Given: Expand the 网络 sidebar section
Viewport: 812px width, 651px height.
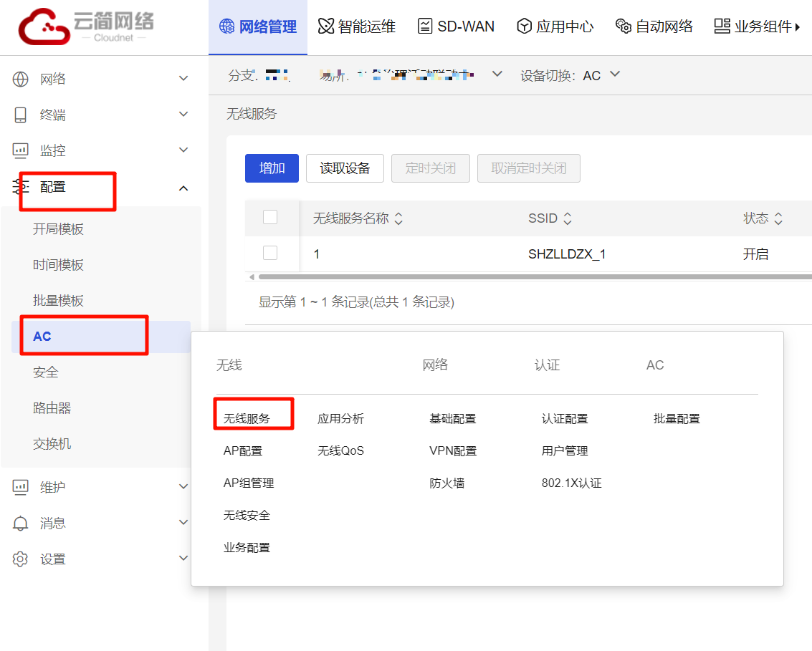Looking at the screenshot, I should (183, 79).
